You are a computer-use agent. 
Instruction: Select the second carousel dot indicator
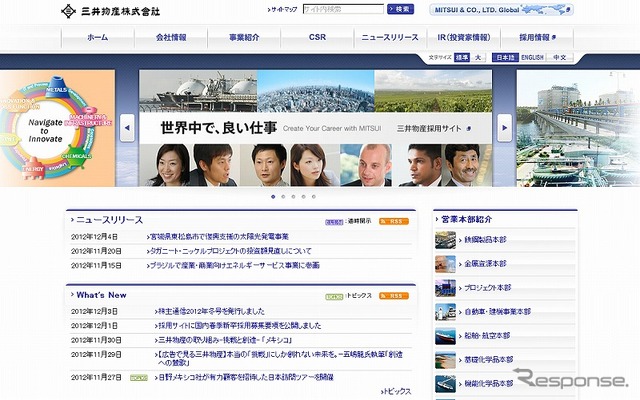tap(283, 197)
